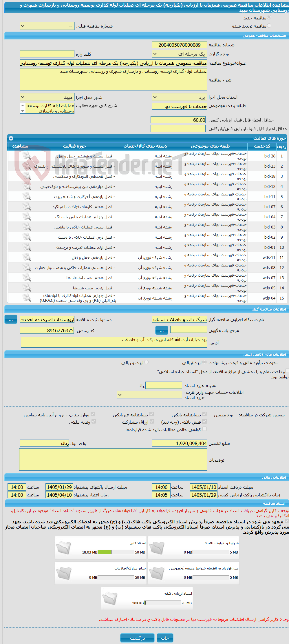The image size is (289, 644).
Task: Collapse the حوزه های فعالیت section
Action: (x=11, y=138)
